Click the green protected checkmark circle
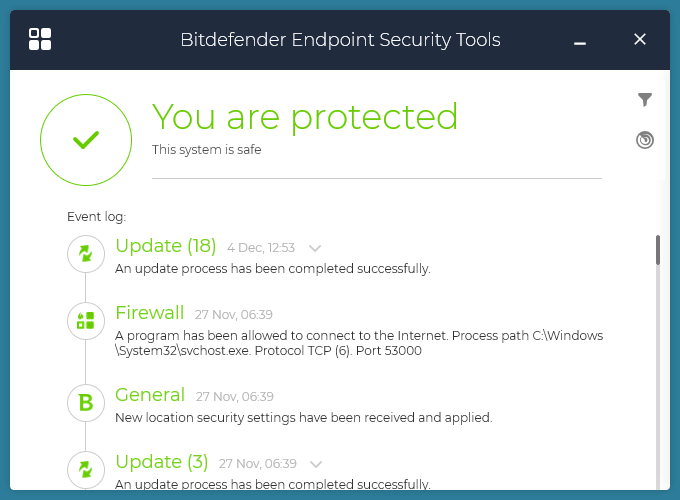 tap(86, 140)
